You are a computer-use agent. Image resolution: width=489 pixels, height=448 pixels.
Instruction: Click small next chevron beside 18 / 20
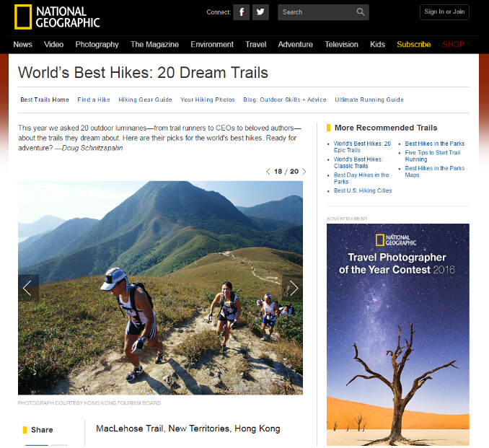coord(304,172)
